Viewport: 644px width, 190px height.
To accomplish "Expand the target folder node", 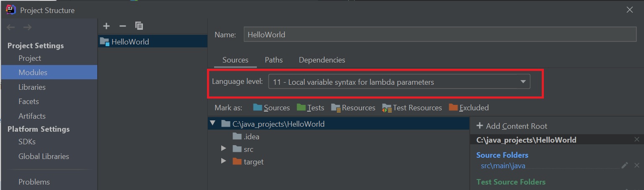I will tap(224, 161).
